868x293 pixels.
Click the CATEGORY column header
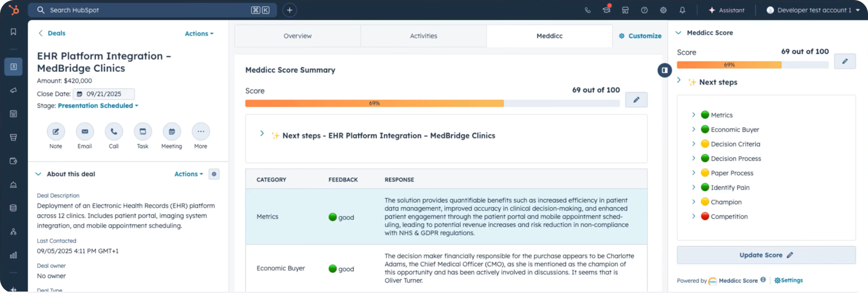click(x=271, y=180)
